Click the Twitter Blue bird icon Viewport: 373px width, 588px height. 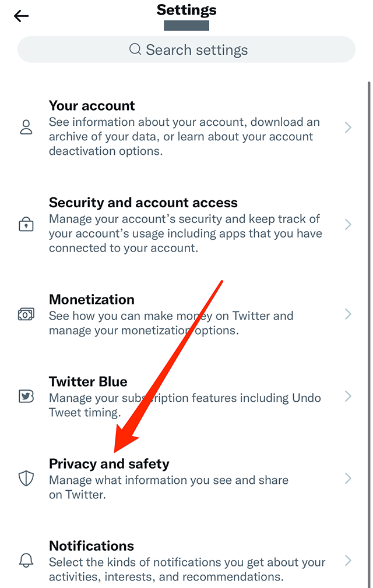(26, 396)
